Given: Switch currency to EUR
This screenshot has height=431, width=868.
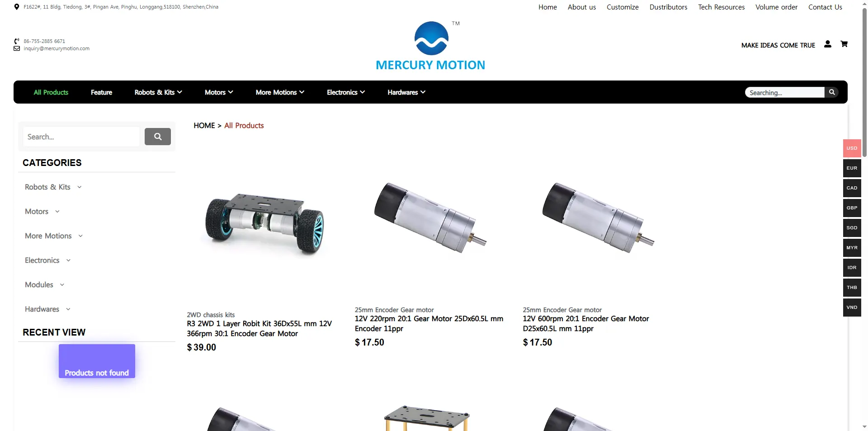Looking at the screenshot, I should point(852,168).
